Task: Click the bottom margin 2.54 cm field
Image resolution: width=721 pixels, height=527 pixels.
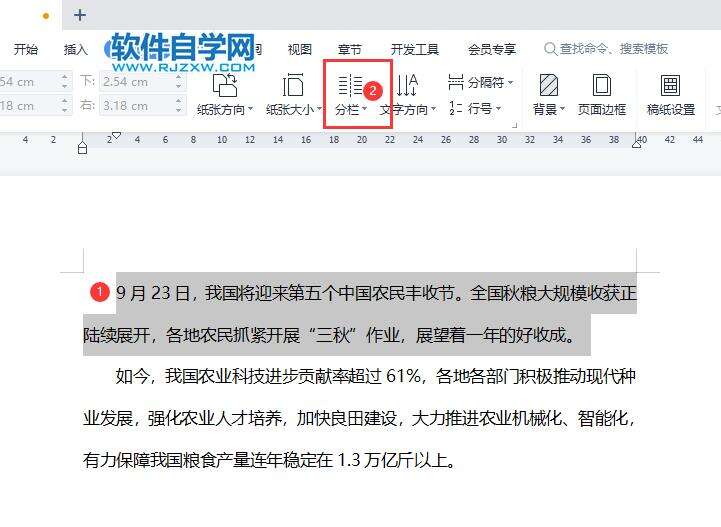Action: coord(137,82)
